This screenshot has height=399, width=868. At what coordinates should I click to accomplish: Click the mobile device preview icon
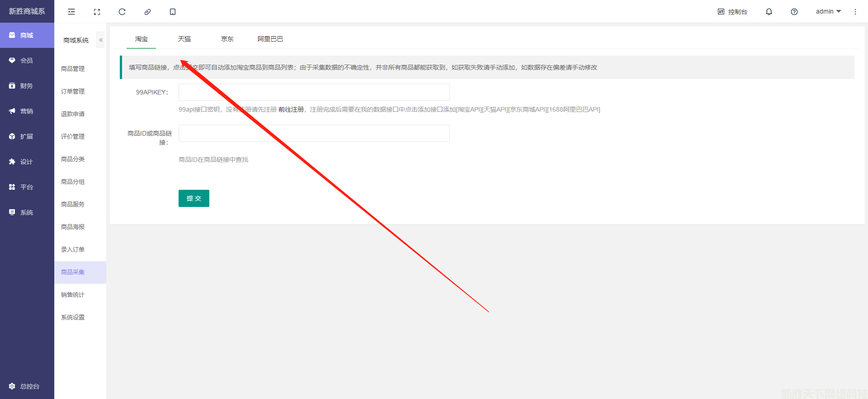click(173, 12)
